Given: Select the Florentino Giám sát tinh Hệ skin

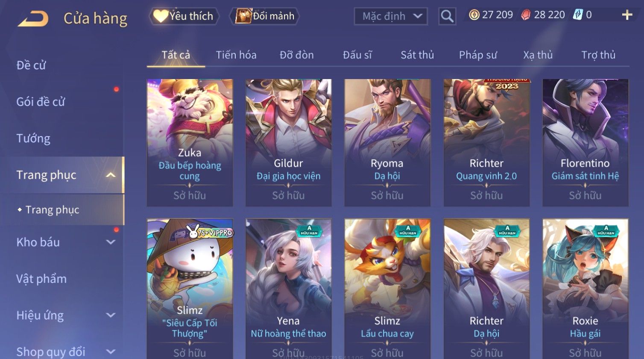Looking at the screenshot, I should pos(585,143).
